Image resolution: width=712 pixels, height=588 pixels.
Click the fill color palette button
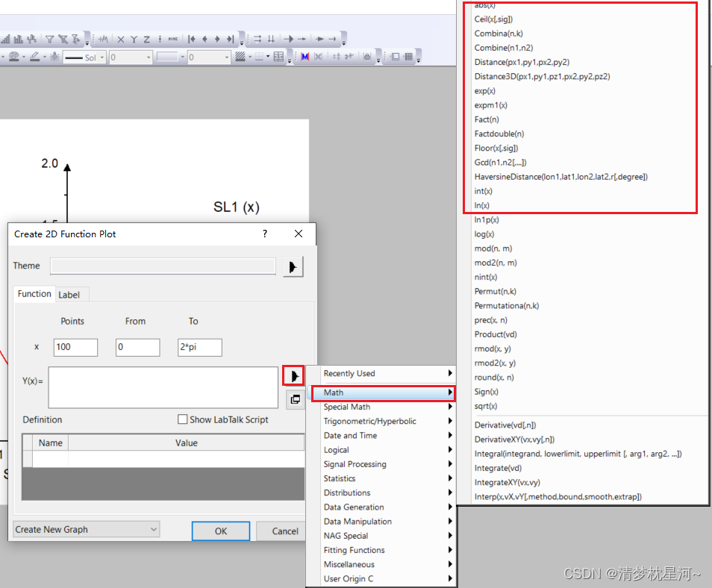(13, 57)
